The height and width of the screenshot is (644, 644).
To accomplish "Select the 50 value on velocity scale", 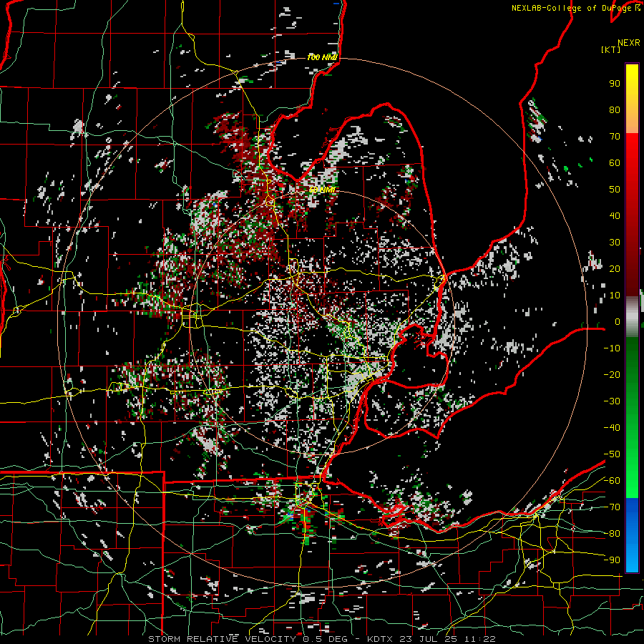I will pos(615,190).
